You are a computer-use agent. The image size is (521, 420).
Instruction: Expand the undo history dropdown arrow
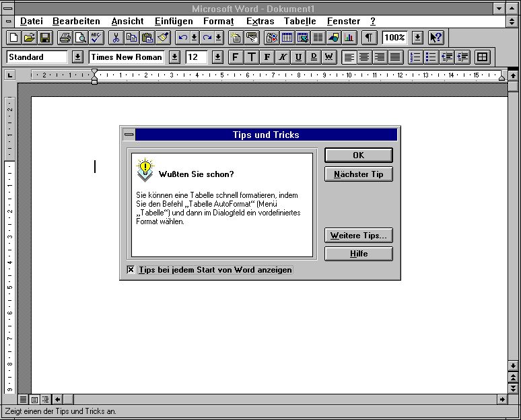tap(195, 38)
